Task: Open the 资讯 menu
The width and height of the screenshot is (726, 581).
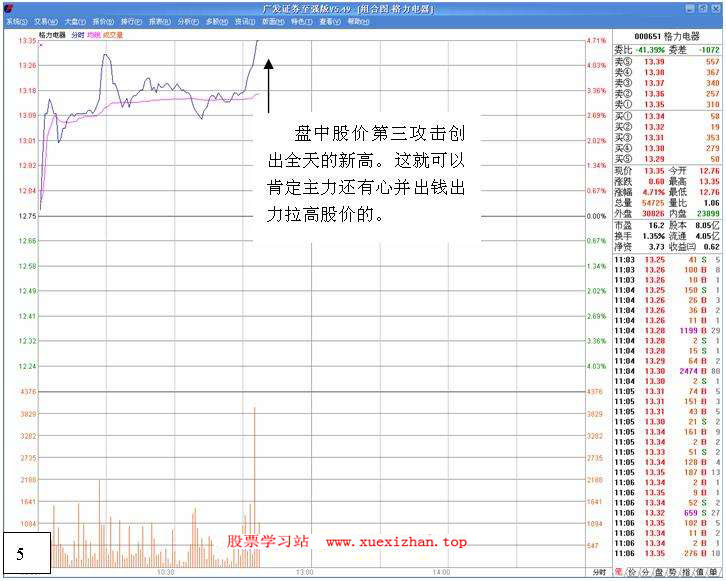Action: [x=245, y=22]
